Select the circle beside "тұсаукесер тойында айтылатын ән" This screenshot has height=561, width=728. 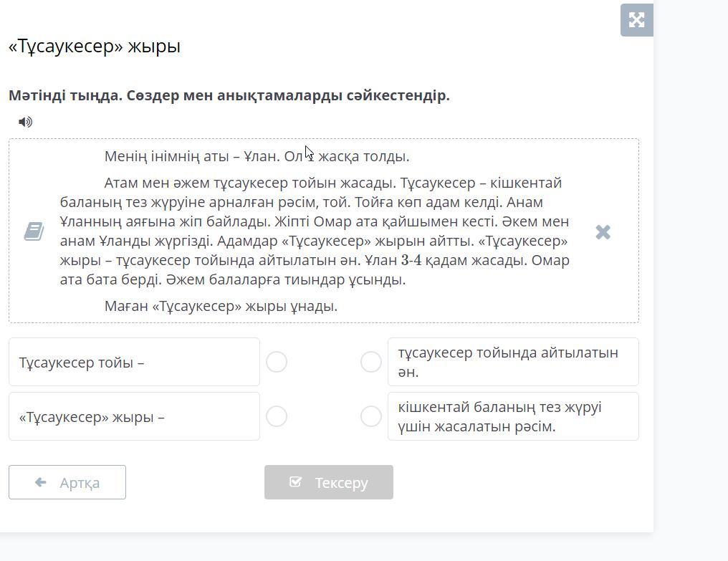pos(370,362)
